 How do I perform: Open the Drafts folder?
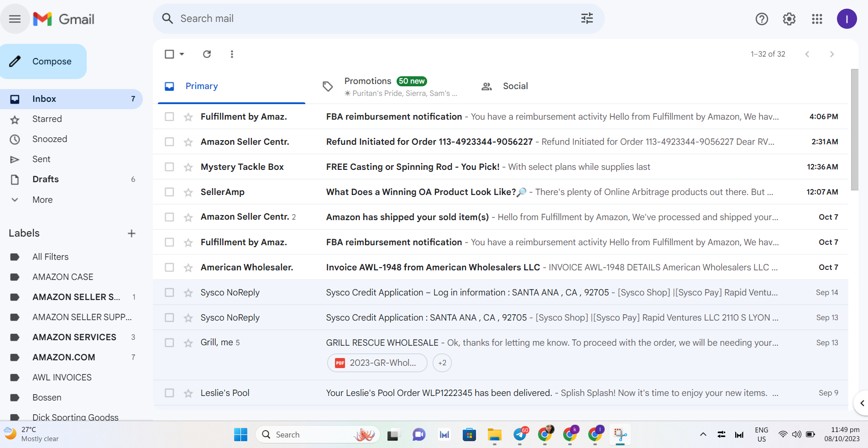click(x=71, y=179)
